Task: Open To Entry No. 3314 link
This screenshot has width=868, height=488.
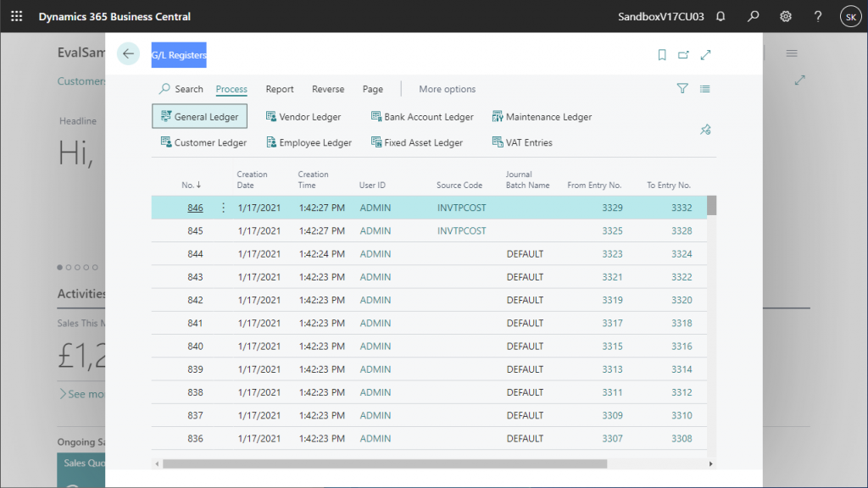Action: pyautogui.click(x=682, y=369)
